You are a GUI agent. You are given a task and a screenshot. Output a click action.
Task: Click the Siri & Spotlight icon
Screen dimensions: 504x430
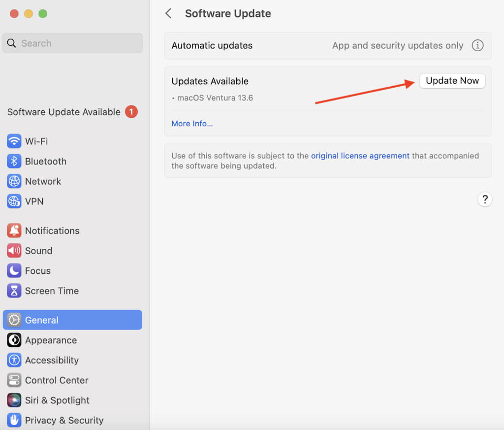coord(14,400)
